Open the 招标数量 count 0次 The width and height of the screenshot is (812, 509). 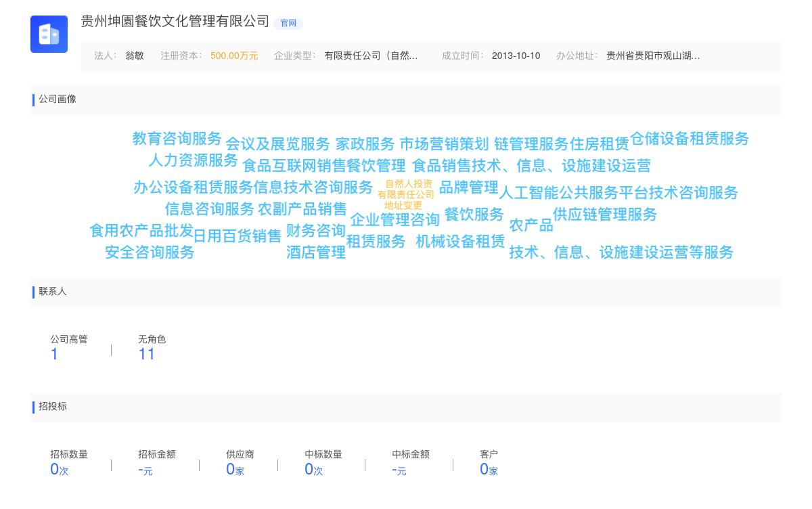(x=60, y=469)
